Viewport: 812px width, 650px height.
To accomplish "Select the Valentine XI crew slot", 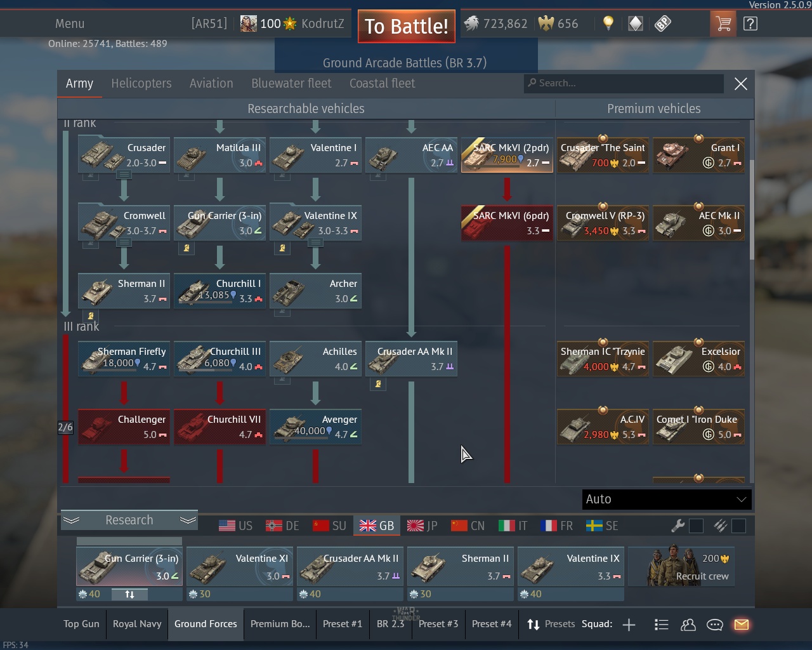I will (x=240, y=567).
